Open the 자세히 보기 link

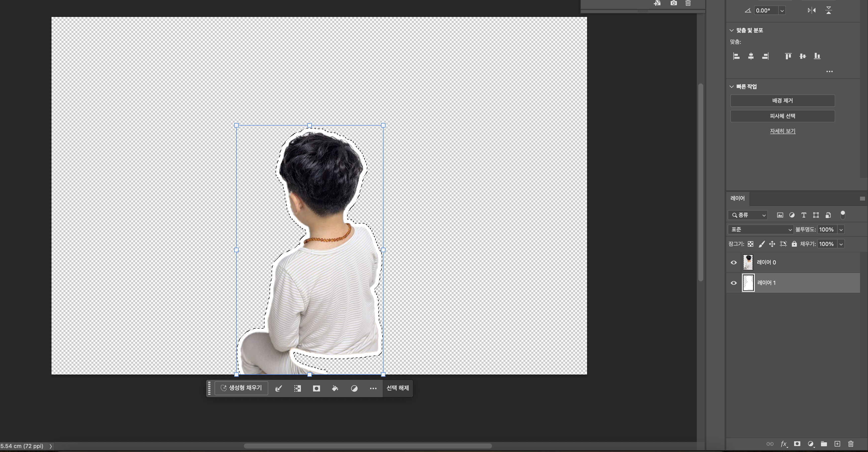(x=782, y=131)
